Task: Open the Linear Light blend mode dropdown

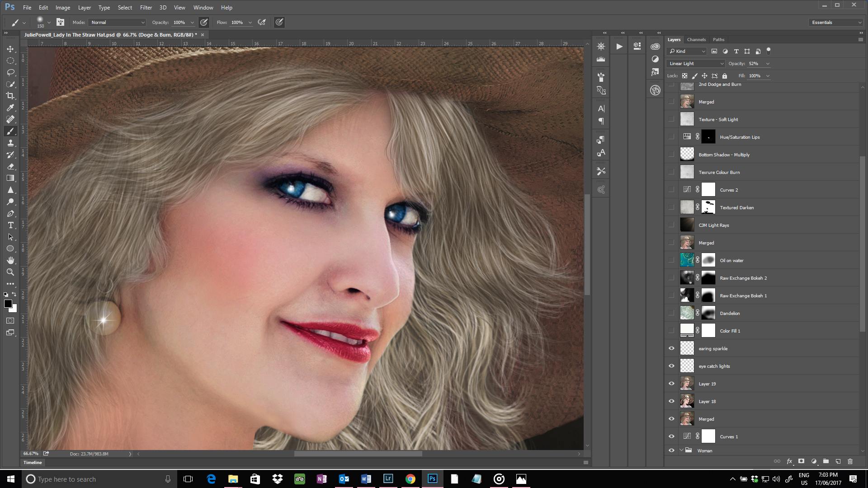Action: tap(695, 64)
